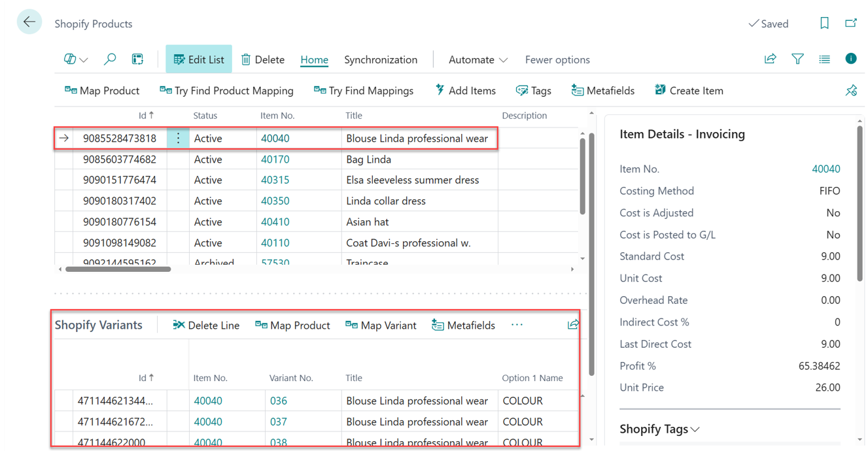
Task: Open row menu for Blouse Linda product
Action: (x=178, y=139)
